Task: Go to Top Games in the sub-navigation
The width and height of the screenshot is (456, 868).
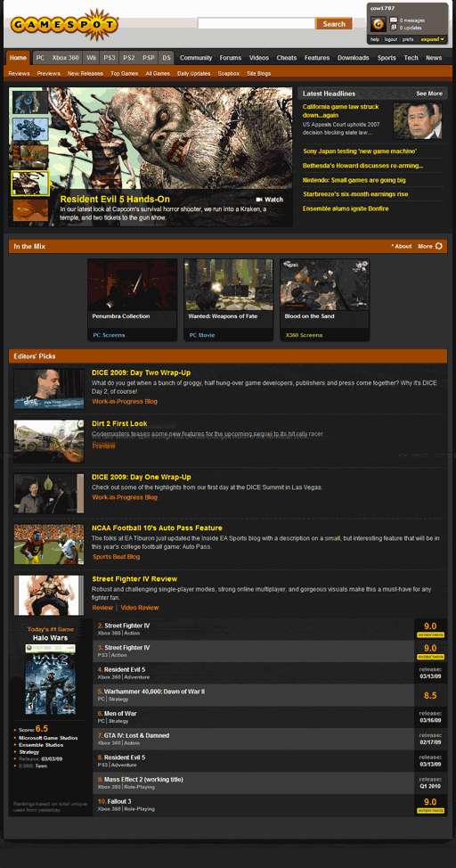Action: [x=124, y=73]
